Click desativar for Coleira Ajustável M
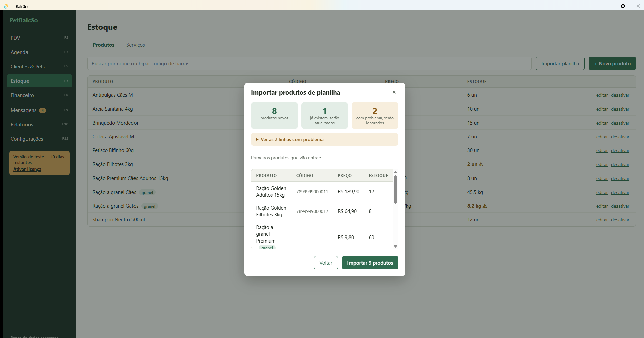Image resolution: width=644 pixels, height=338 pixels. [620, 137]
